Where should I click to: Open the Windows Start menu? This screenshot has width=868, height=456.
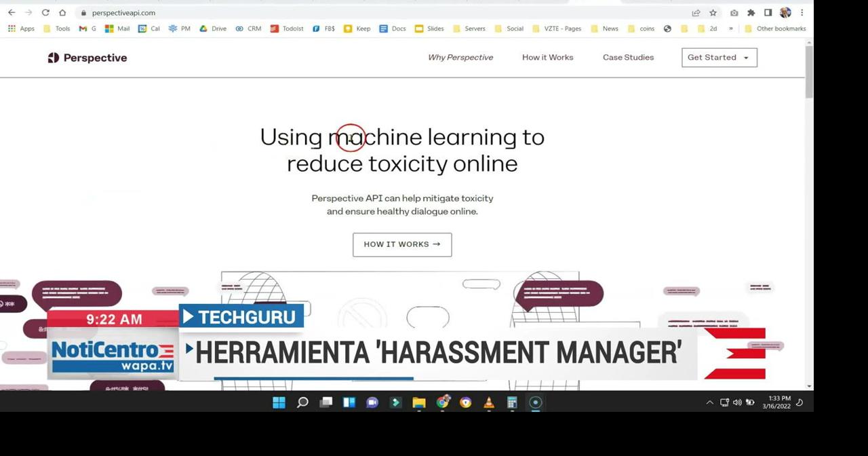tap(279, 402)
